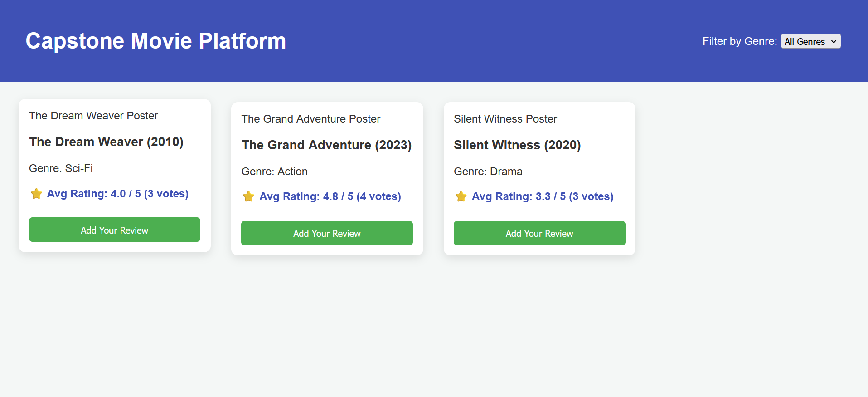Image resolution: width=868 pixels, height=397 pixels.
Task: Select The Grand Adventure (2023) title
Action: tap(326, 145)
